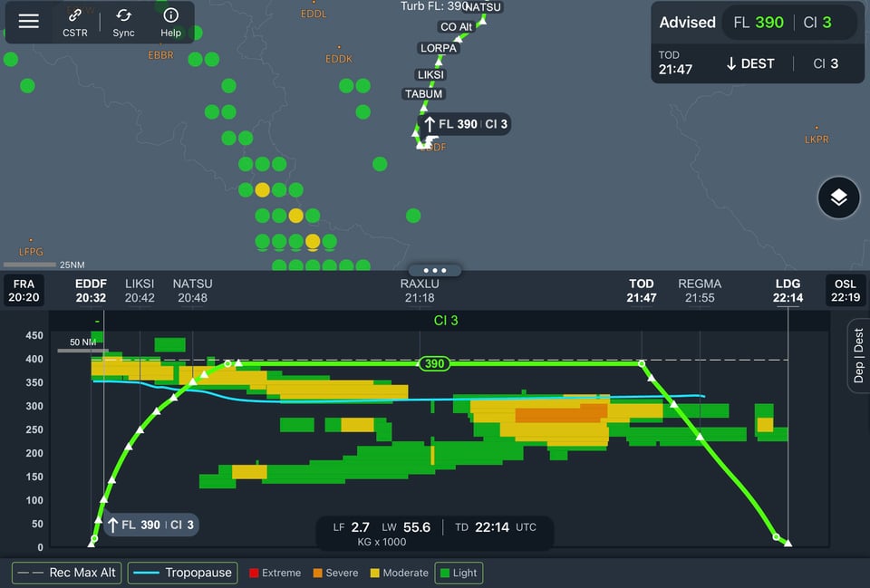The height and width of the screenshot is (588, 870).
Task: Select the OSL arrival box
Action: click(845, 290)
